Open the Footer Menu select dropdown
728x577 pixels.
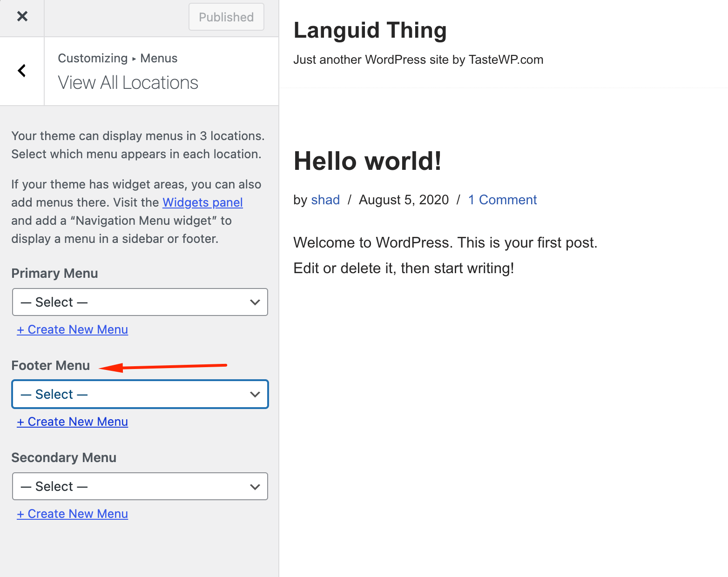click(x=140, y=394)
